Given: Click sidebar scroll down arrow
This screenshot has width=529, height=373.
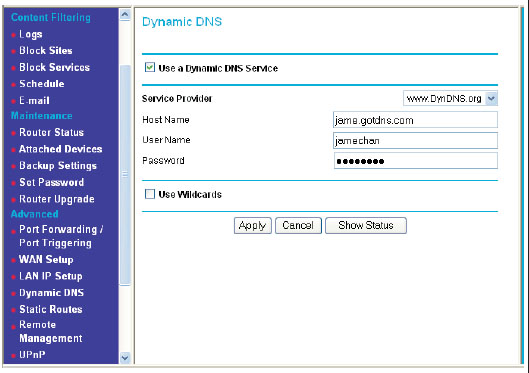Looking at the screenshot, I should point(125,358).
